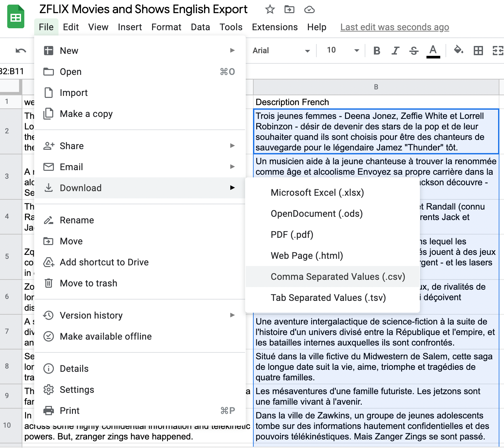This screenshot has width=504, height=448.
Task: Open the File menu
Action: 46,27
